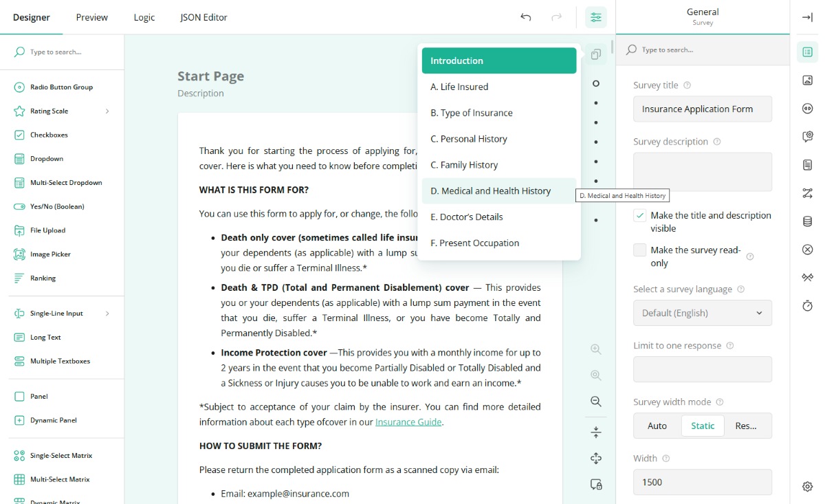Click the Undo arrow icon
The height and width of the screenshot is (504, 825).
coord(526,17)
